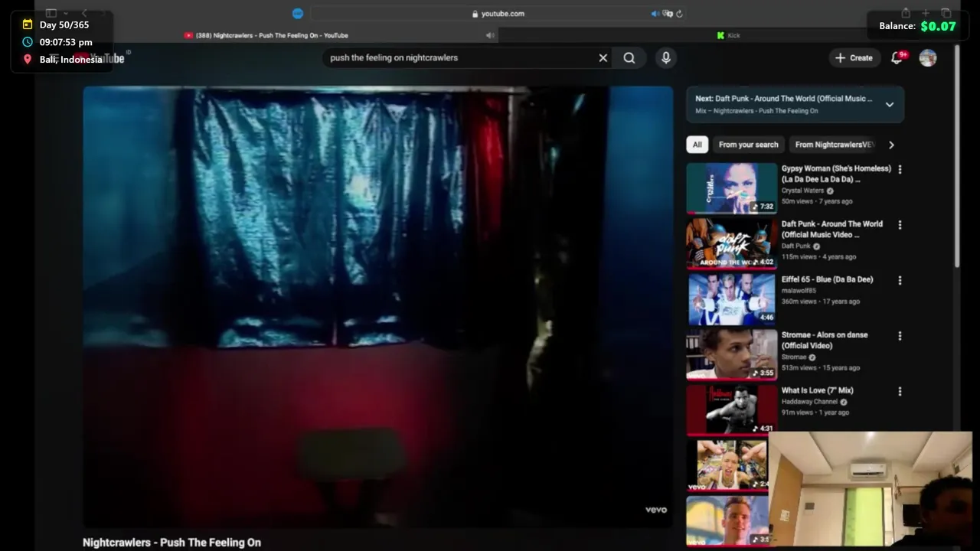Open the Stromae Alors on danse thumbnail
980x551 pixels.
point(731,354)
